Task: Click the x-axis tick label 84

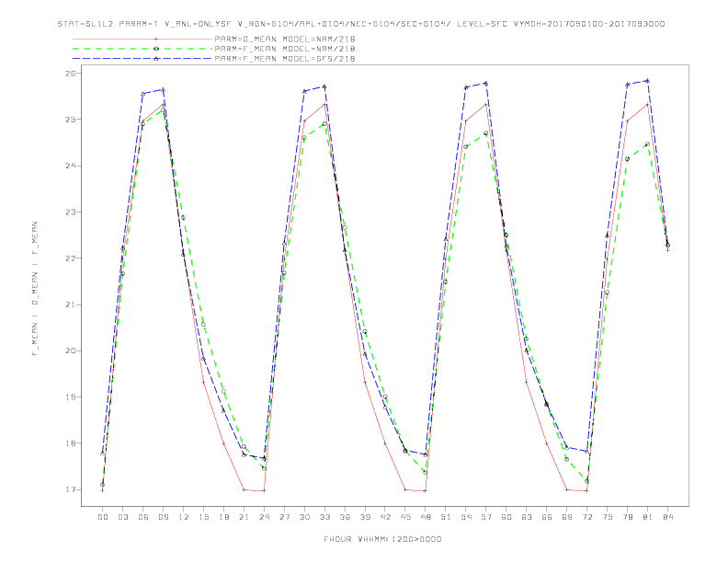Action: (x=668, y=517)
